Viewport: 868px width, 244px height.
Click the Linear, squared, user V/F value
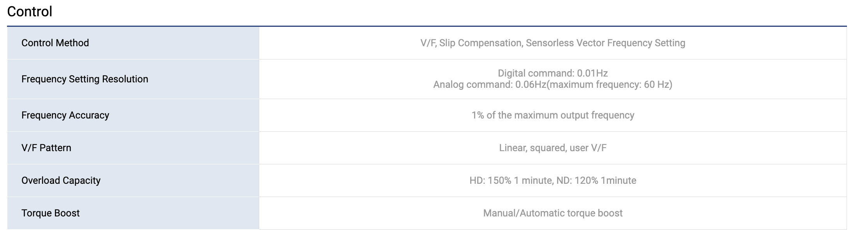click(x=553, y=148)
